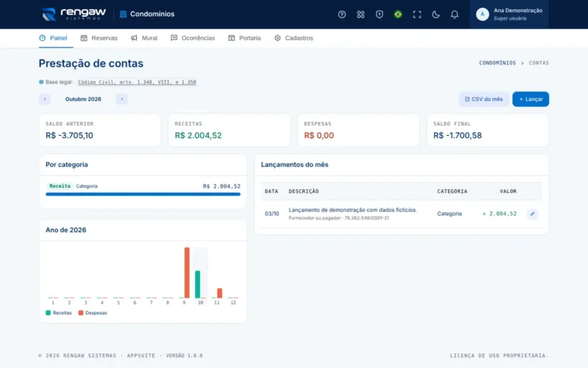Screen dimensions: 588x368
Task: Open notifications bell icon
Action: tap(455, 15)
